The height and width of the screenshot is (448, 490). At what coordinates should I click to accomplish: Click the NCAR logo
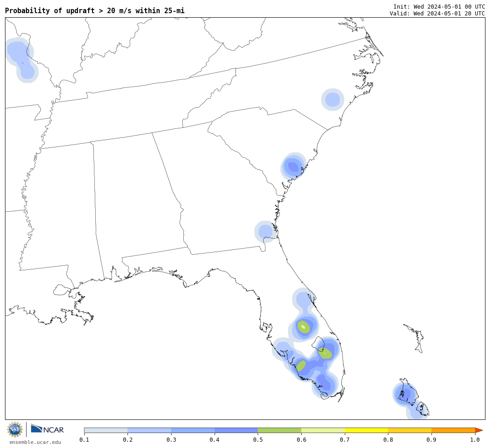point(47,429)
